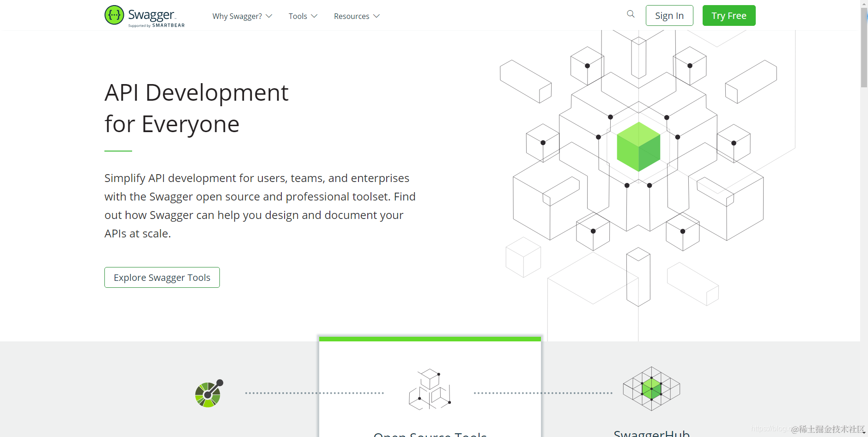Click the Open Source Tools cubes icon
This screenshot has width=868, height=437.
tap(430, 389)
